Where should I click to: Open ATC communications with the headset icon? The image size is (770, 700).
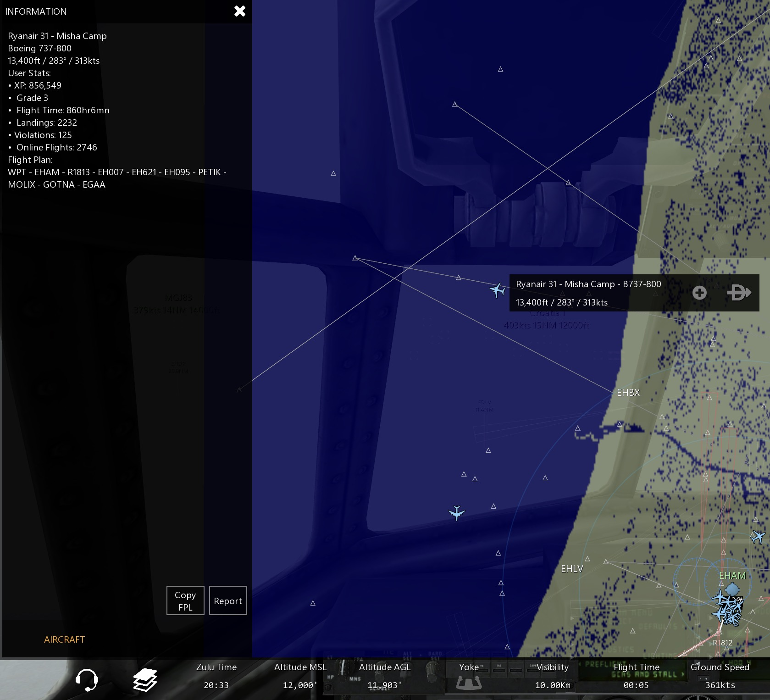click(86, 679)
